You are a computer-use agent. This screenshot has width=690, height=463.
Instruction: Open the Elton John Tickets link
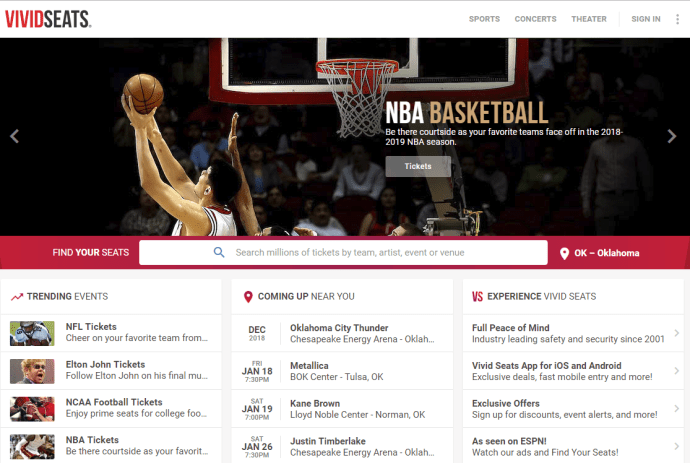(105, 364)
